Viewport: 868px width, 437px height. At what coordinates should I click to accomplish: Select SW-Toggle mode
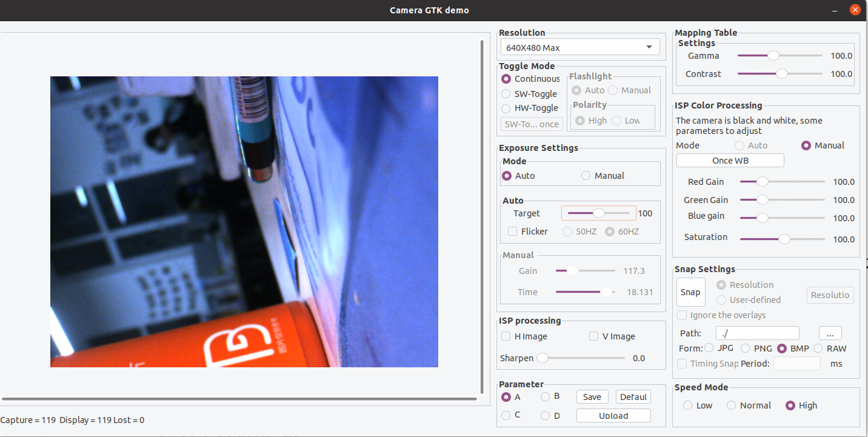506,94
